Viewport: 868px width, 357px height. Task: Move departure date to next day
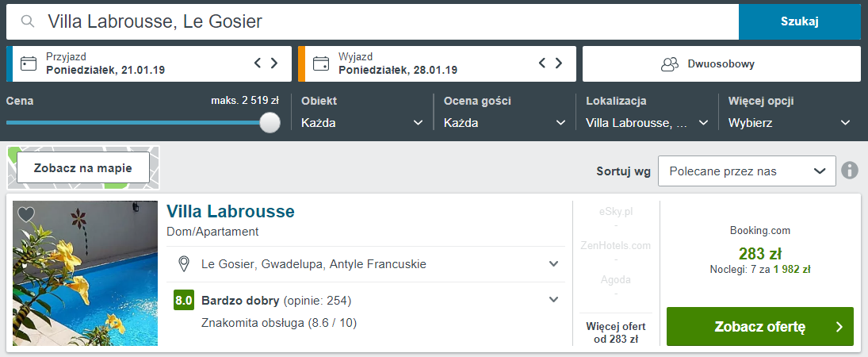[559, 63]
